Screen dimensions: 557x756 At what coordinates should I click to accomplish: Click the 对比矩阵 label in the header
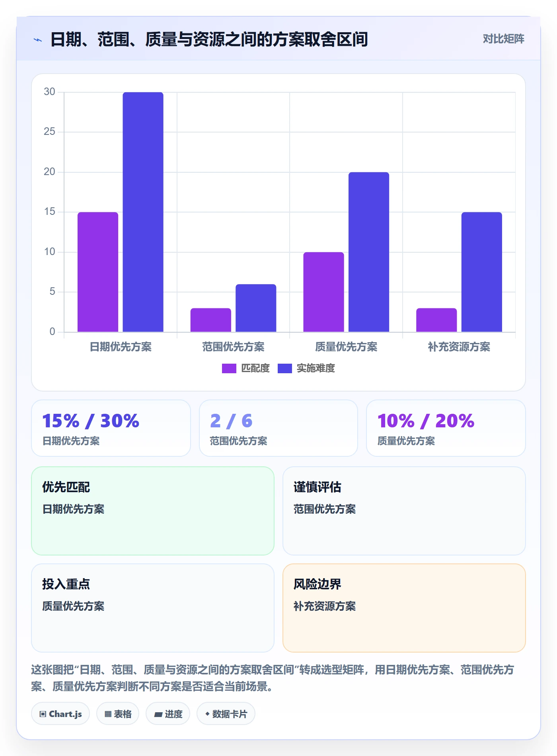click(503, 39)
